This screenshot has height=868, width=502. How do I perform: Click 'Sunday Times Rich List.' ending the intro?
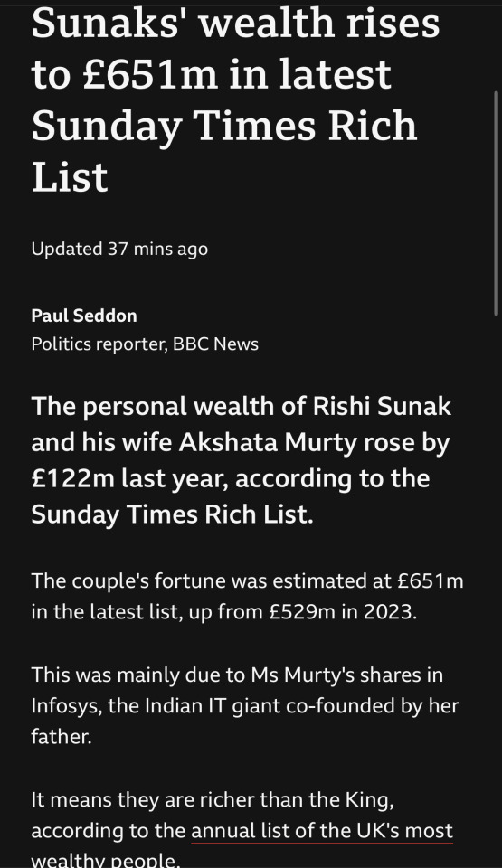(x=173, y=514)
